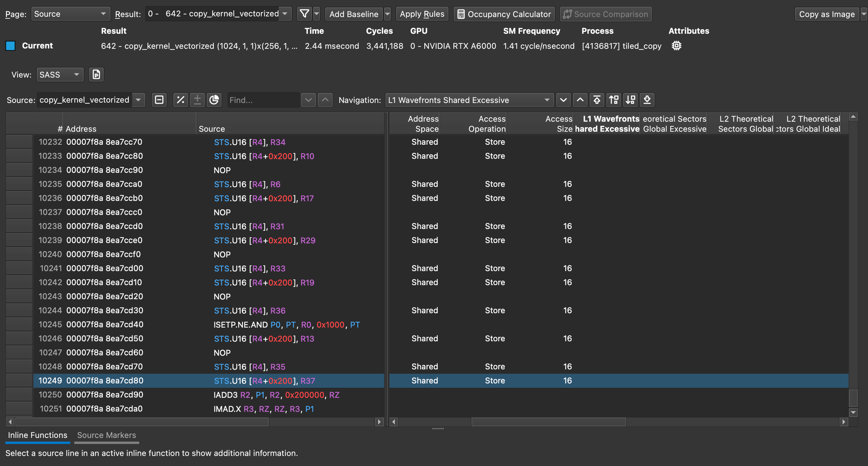Toggle the percentage display icon
This screenshot has width=868, height=466.
click(x=181, y=100)
